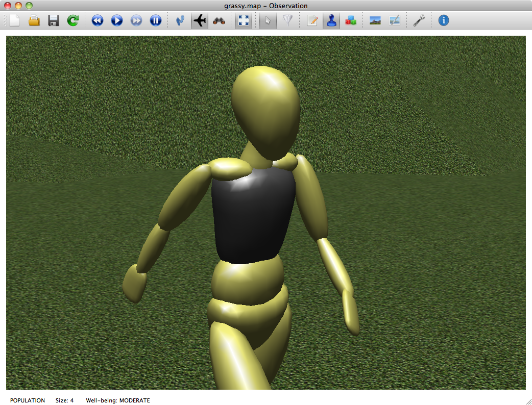532x405 pixels.
Task: Select the arrow pointer tool
Action: click(x=268, y=20)
